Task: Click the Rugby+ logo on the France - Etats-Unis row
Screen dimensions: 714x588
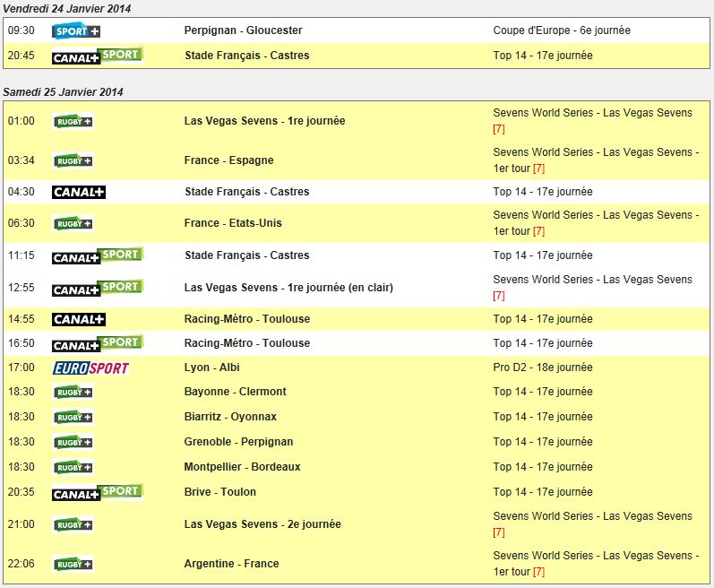Action: tap(73, 223)
